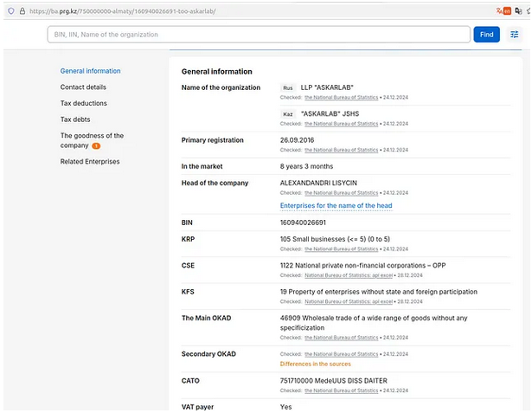532x413 pixels.
Task: Open Tax debts sidebar section
Action: pyautogui.click(x=74, y=119)
